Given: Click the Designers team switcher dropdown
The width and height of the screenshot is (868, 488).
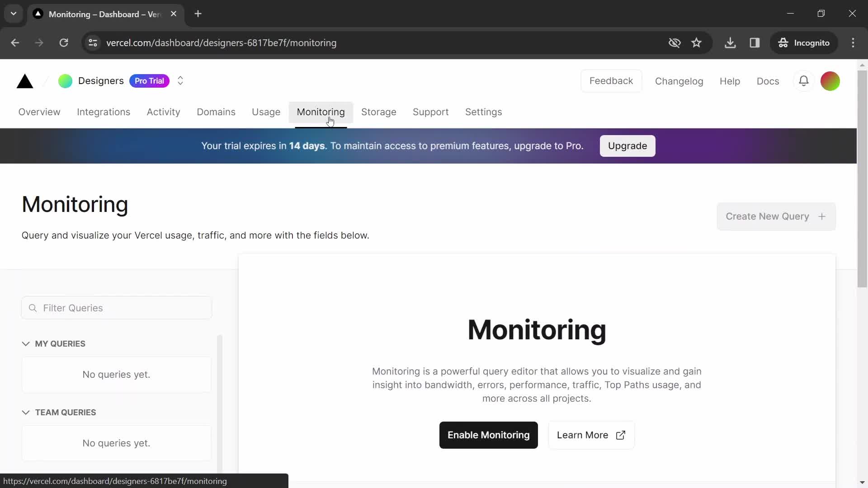Looking at the screenshot, I should click(180, 81).
